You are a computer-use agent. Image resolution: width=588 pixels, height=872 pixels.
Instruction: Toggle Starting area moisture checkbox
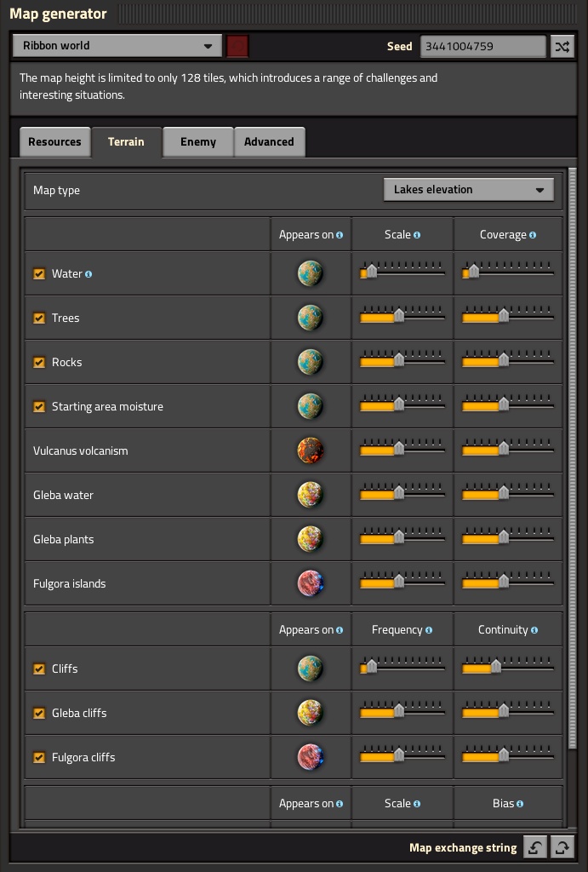click(39, 406)
